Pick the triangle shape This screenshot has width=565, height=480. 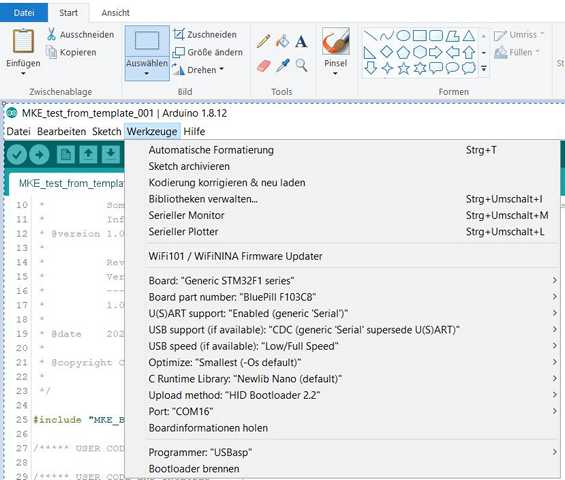(x=469, y=36)
